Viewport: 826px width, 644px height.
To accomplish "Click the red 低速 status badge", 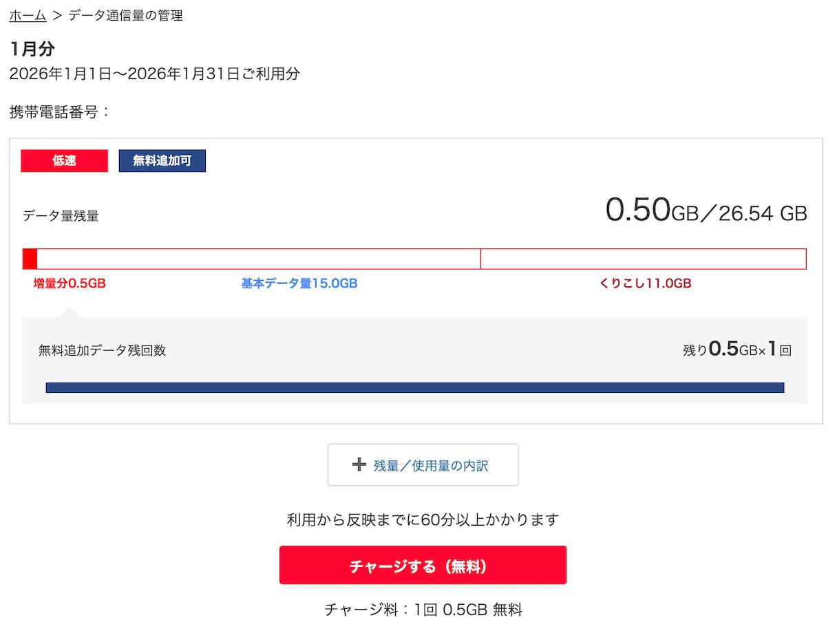I will tap(65, 161).
